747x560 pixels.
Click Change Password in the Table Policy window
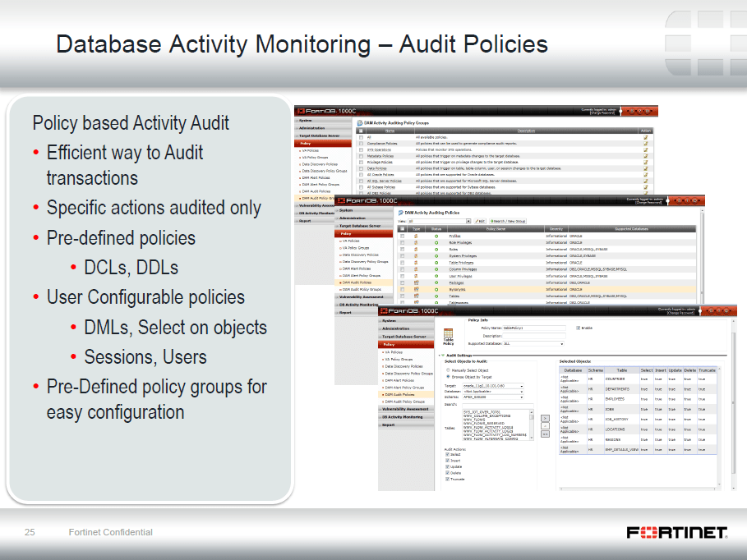(x=681, y=313)
